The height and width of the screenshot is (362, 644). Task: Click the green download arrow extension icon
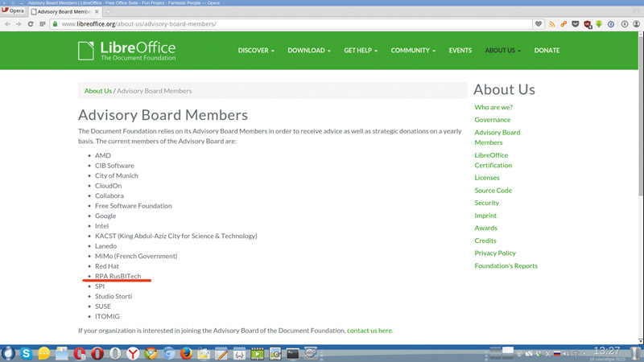pyautogui.click(x=599, y=24)
